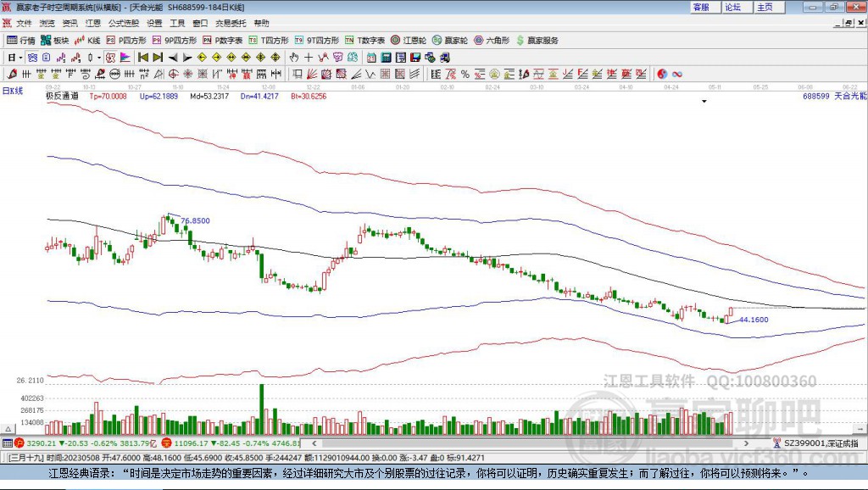Open the 设置 menu
The image size is (868, 490).
pyautogui.click(x=154, y=23)
